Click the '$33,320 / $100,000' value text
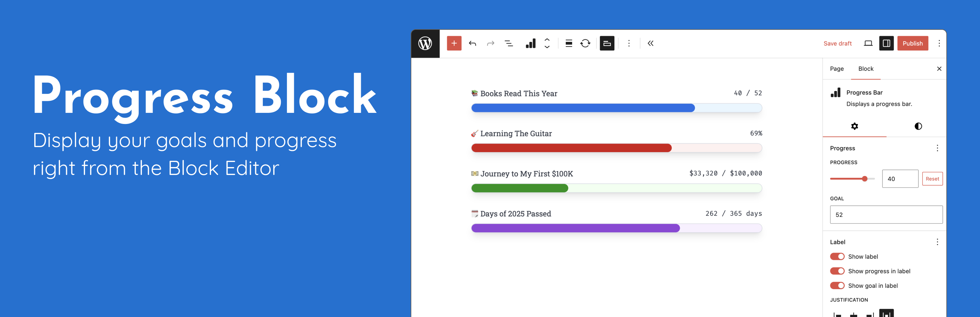980x317 pixels. point(725,173)
